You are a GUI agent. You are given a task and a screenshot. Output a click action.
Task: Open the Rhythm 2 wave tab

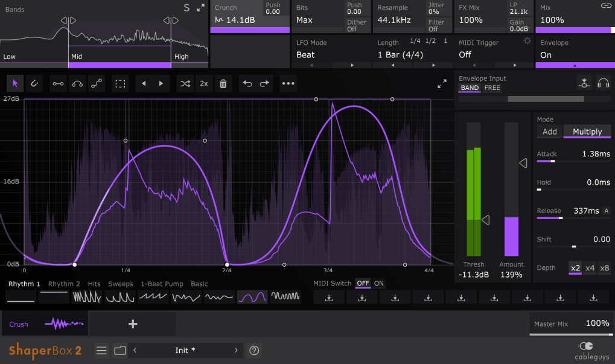64,284
